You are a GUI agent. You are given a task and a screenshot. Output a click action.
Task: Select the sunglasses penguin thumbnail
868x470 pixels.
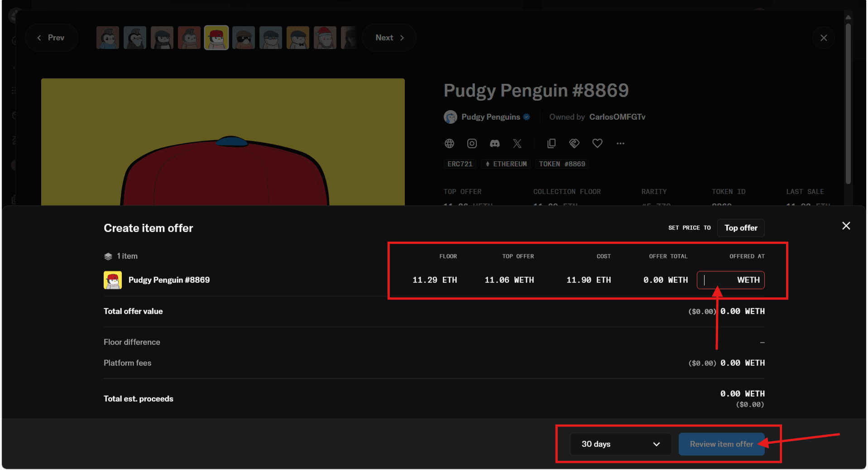[244, 38]
